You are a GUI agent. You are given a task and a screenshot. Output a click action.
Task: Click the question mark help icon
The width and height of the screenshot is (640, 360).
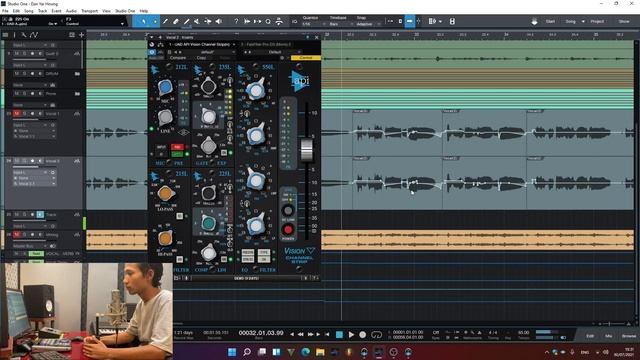(236, 21)
